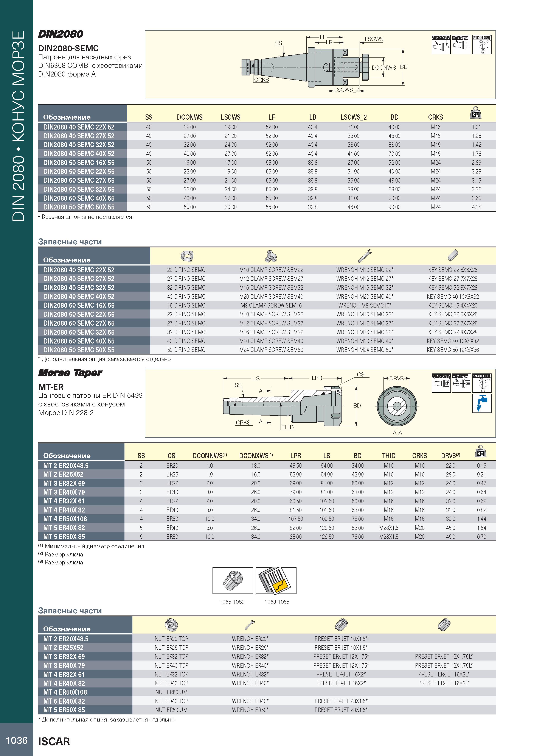Viewport: 534px width, 756px height.
Task: Select the 58-60 HRc hardness icon beside MT-ER drawing
Action: 482,383
